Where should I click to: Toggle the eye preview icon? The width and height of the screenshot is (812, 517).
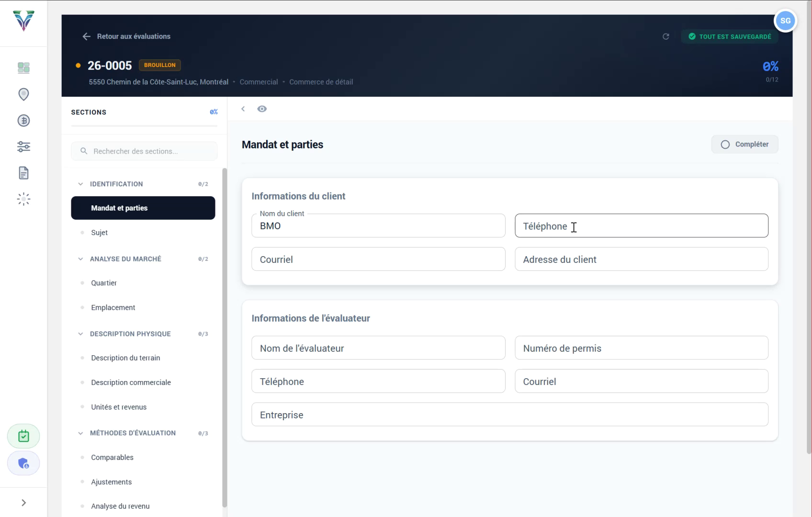click(262, 109)
